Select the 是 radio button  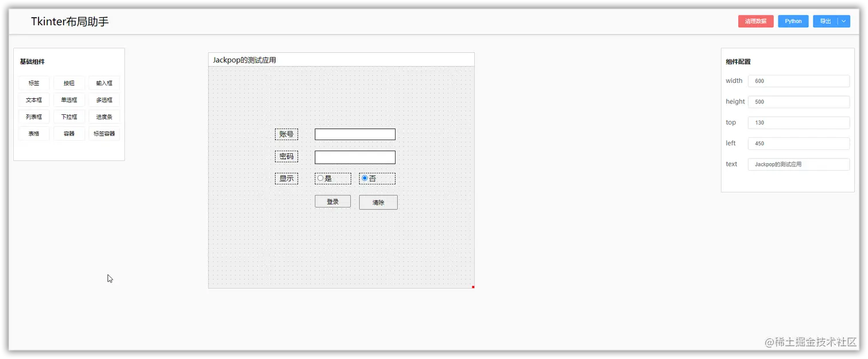[x=320, y=179]
